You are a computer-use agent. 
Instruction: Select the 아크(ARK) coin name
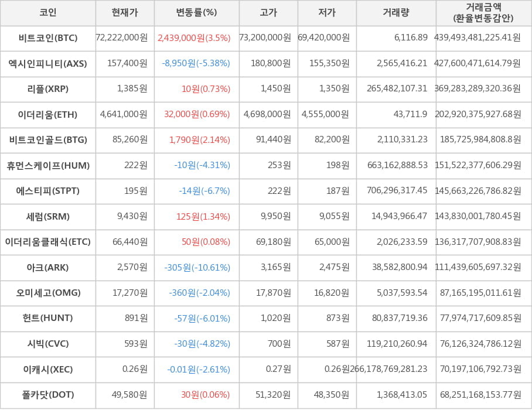[x=48, y=268]
